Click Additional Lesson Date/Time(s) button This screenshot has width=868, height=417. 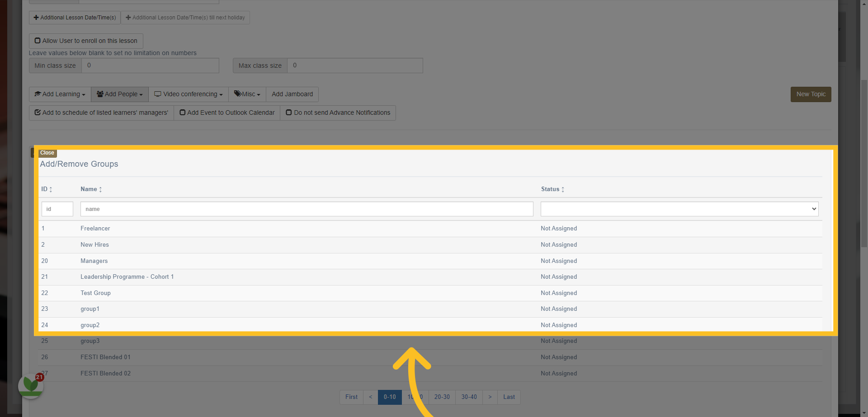pos(75,18)
